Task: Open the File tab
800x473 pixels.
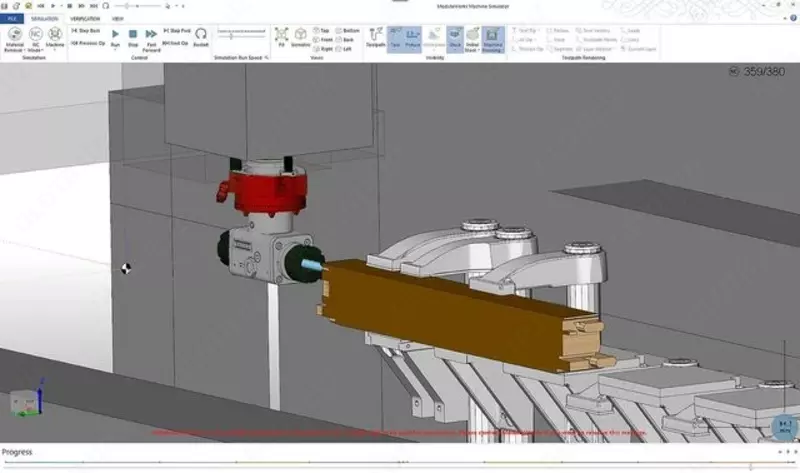Action: point(13,18)
